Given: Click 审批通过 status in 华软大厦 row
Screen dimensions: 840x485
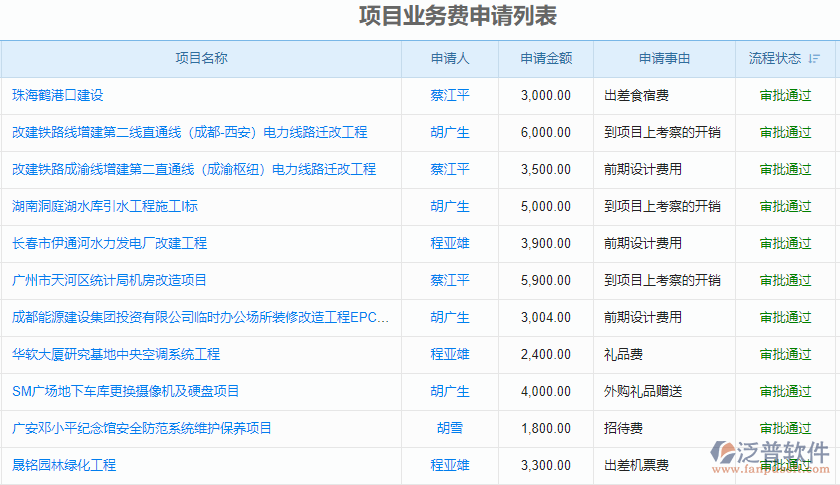Looking at the screenshot, I should coord(785,354).
